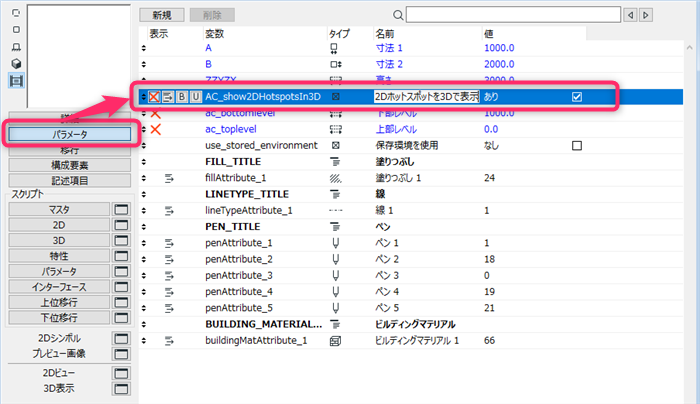Open the 構成要素 section
The width and height of the screenshot is (700, 404).
pyautogui.click(x=70, y=165)
